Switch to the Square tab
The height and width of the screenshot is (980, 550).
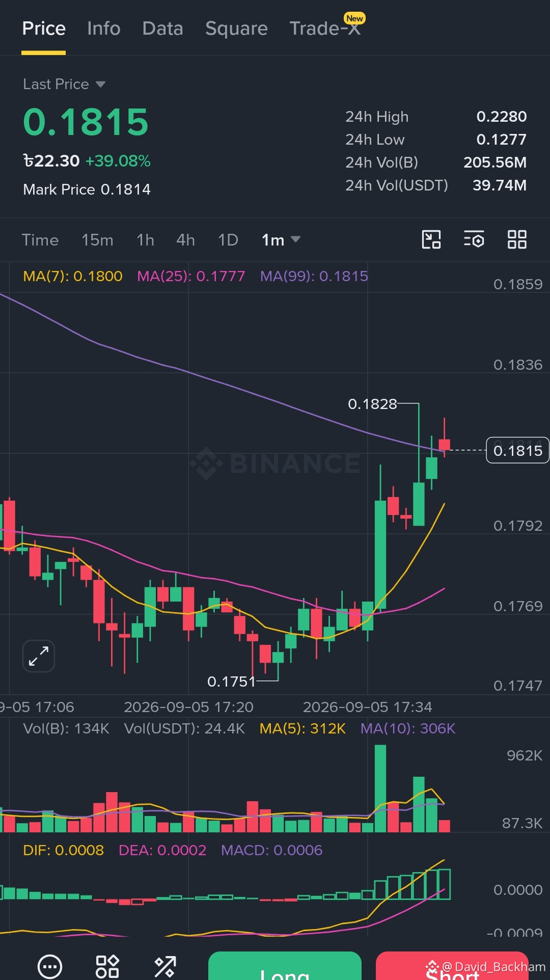coord(236,29)
